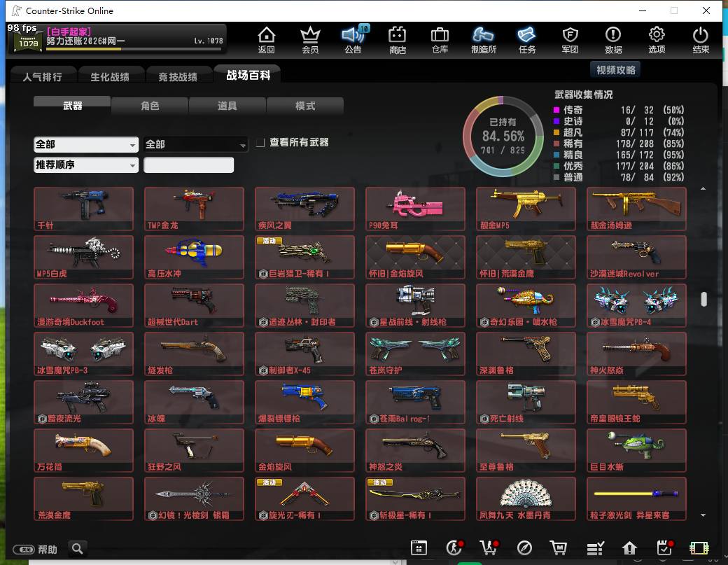Screen dimensions: 728x565
Task: Select the 角色 sub-tab
Action: coord(150,106)
